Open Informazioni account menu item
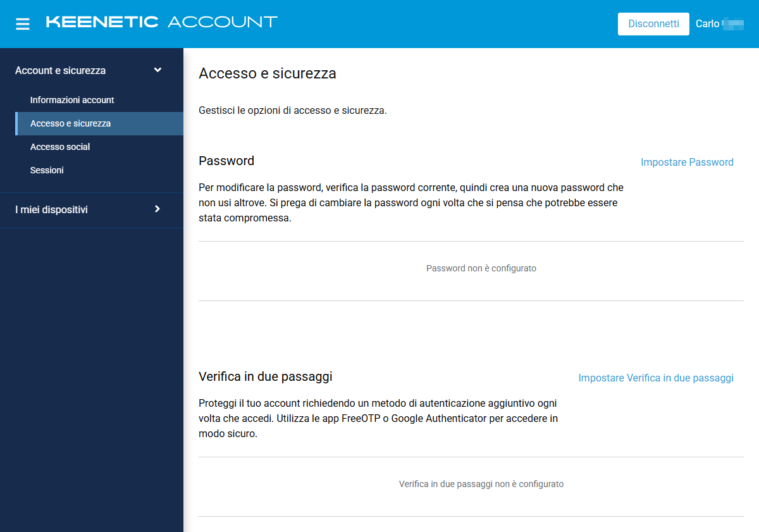759x532 pixels. (72, 100)
